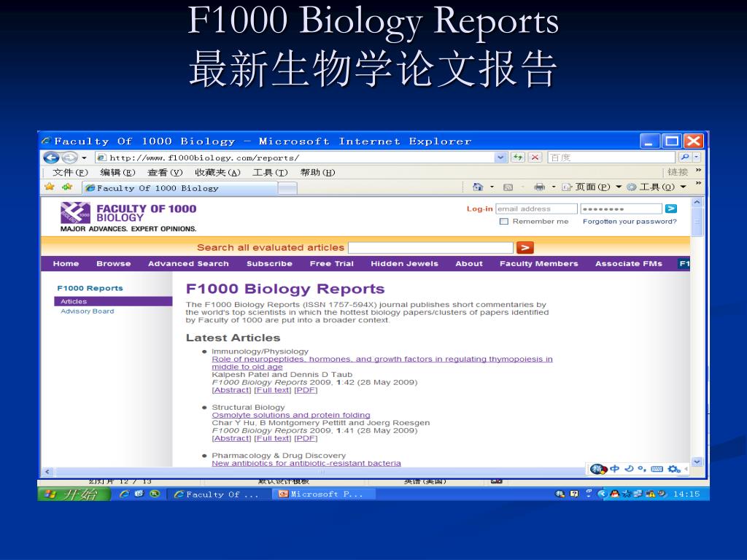Viewport: 747px width, 560px height.
Task: Open Abstract of the thymopoiesis article
Action: (x=231, y=390)
